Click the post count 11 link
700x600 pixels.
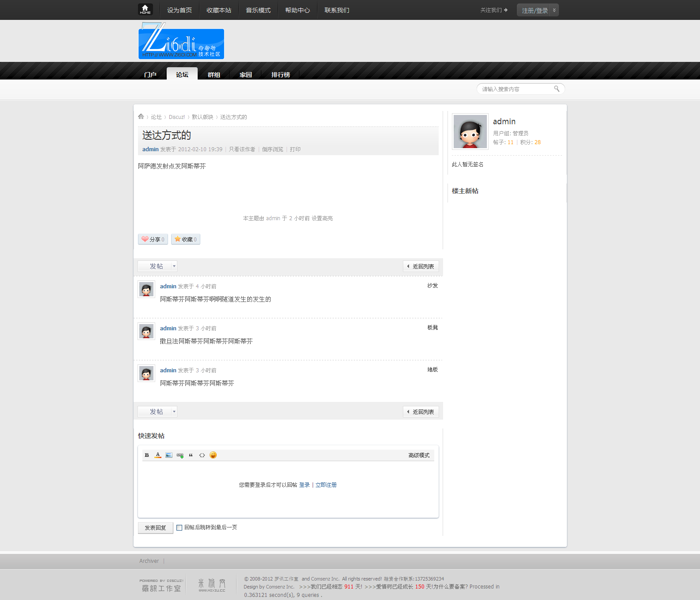pyautogui.click(x=510, y=142)
